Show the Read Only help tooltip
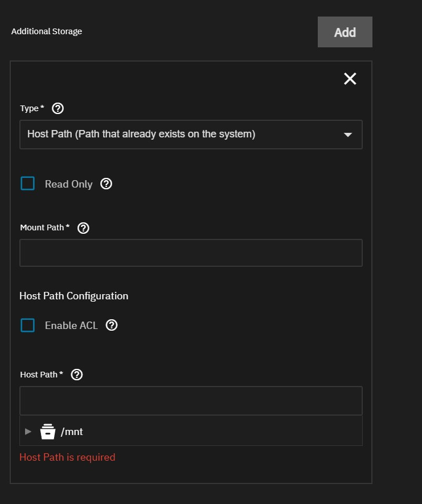The height and width of the screenshot is (504, 422). 106,184
